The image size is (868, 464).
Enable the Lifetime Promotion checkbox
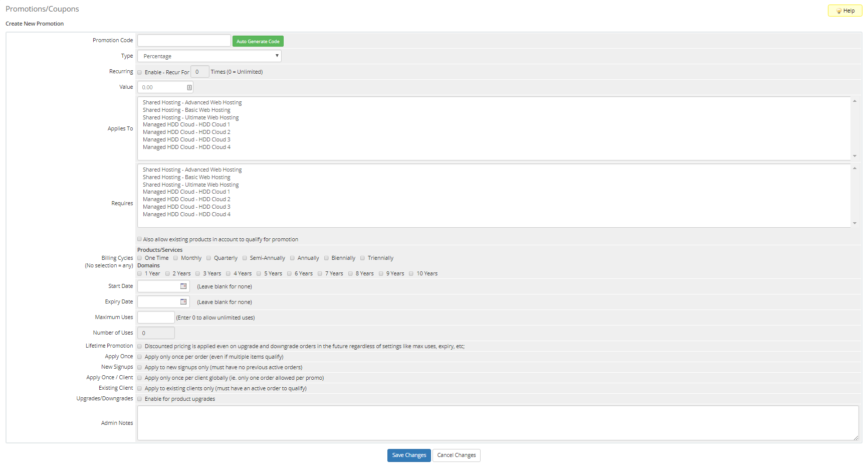click(140, 346)
